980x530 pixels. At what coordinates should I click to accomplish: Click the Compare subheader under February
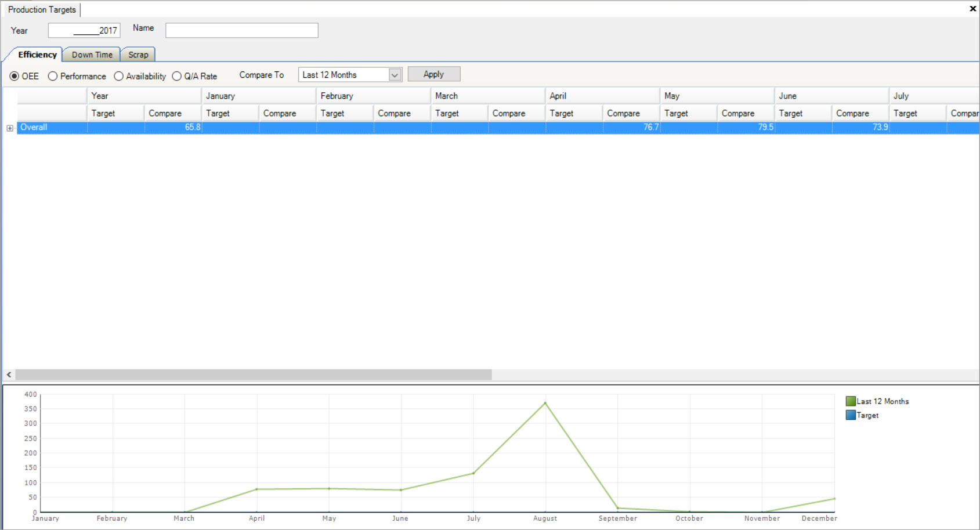tap(402, 113)
